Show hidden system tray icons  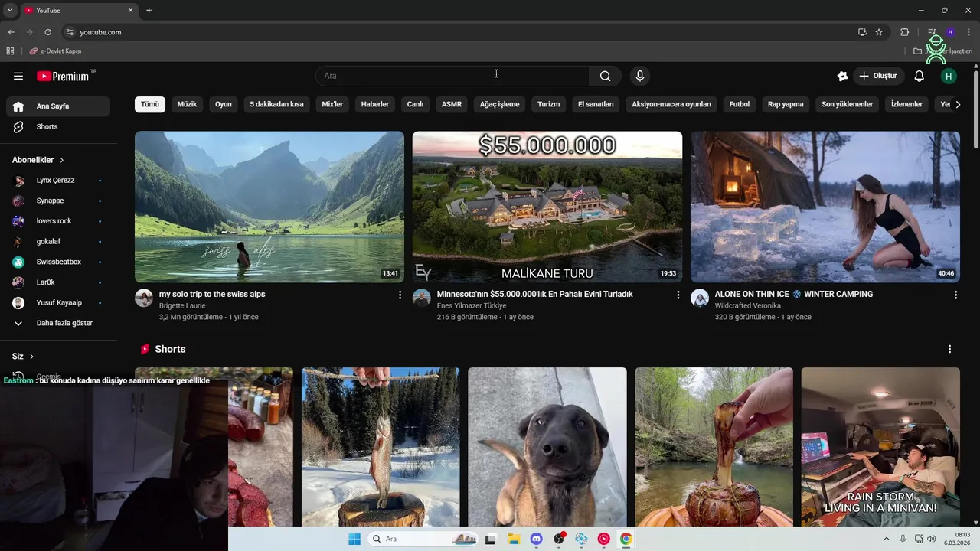click(887, 539)
